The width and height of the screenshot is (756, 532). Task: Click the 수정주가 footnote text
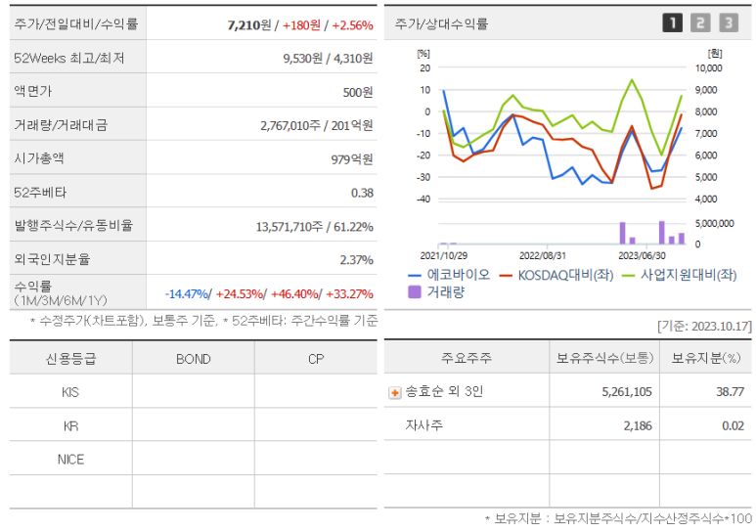[204, 321]
